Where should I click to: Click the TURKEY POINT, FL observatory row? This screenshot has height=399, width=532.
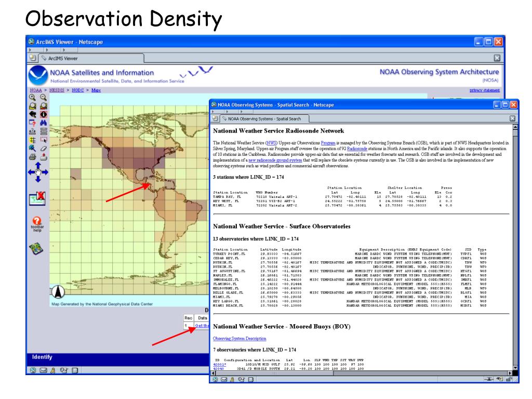point(350,254)
